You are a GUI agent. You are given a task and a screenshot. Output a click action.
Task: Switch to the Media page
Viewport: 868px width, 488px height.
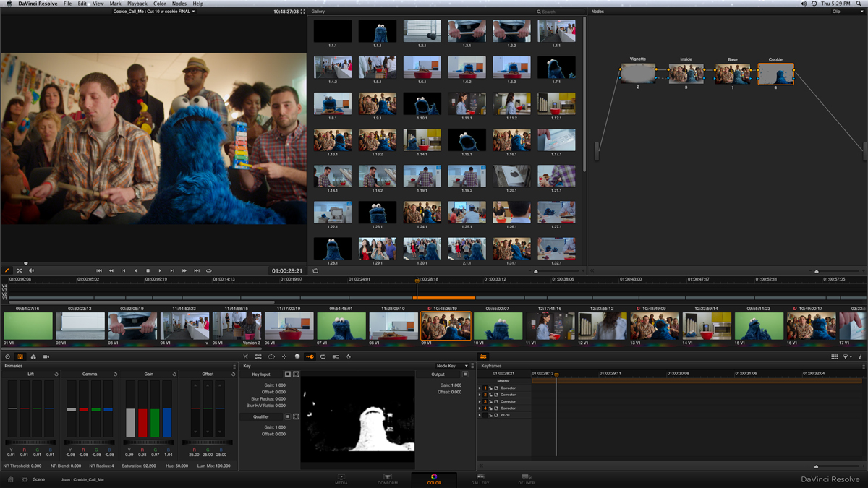(341, 479)
